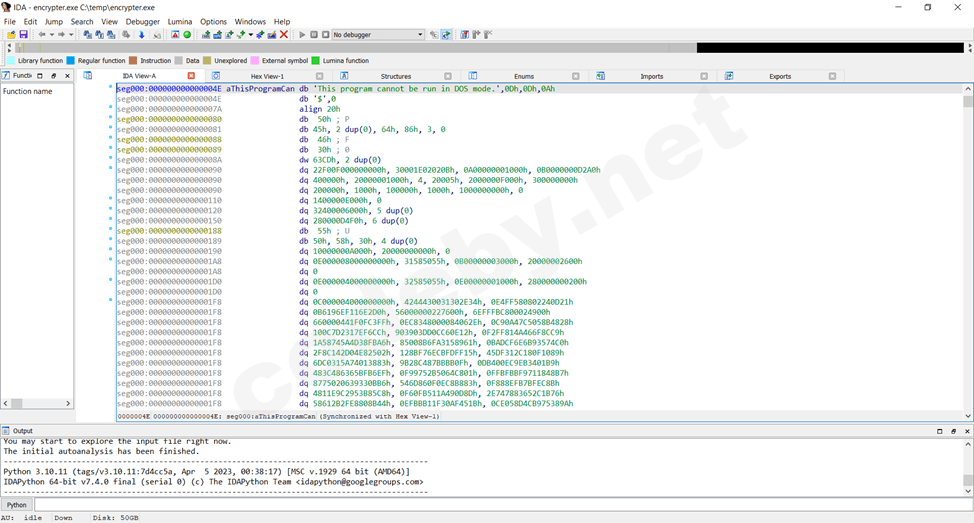974x523 pixels.
Task: Close the Output panel
Action: 967,430
